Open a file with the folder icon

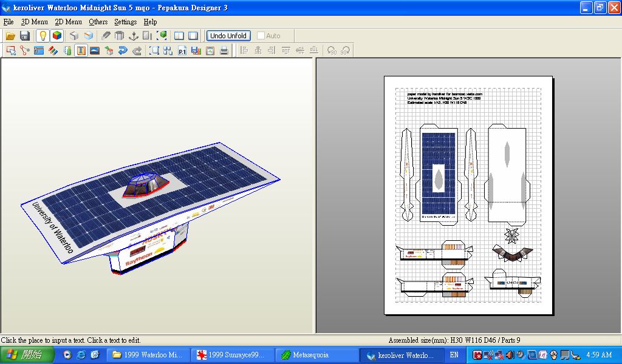pyautogui.click(x=10, y=36)
